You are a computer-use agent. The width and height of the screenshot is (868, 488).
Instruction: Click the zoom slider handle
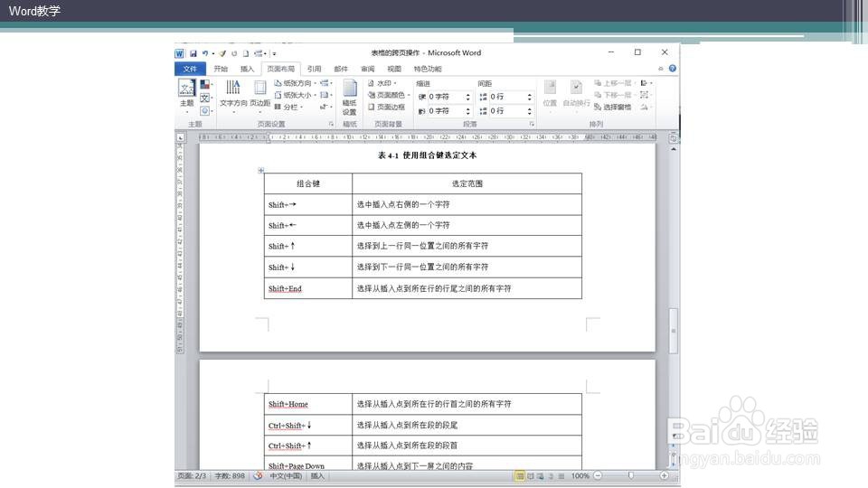630,475
